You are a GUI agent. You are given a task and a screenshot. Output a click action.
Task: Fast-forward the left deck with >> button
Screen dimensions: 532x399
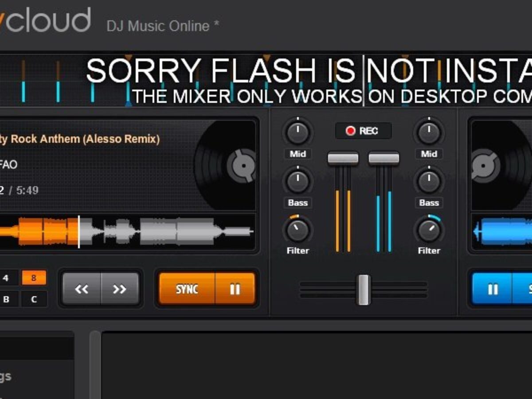tap(120, 289)
